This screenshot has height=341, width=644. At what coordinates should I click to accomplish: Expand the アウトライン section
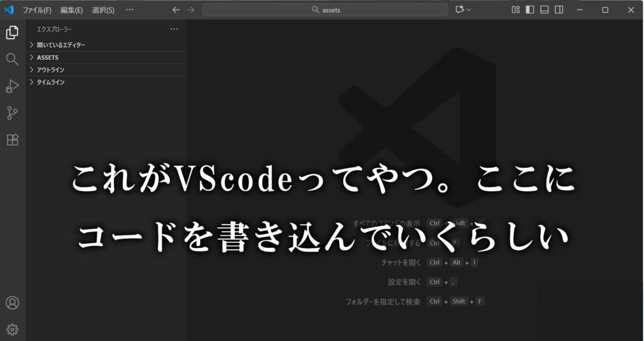click(x=50, y=70)
